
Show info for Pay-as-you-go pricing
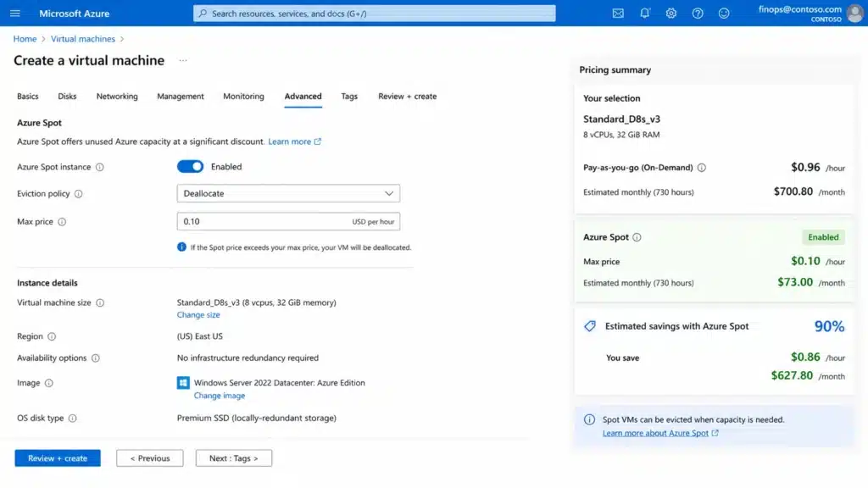701,168
